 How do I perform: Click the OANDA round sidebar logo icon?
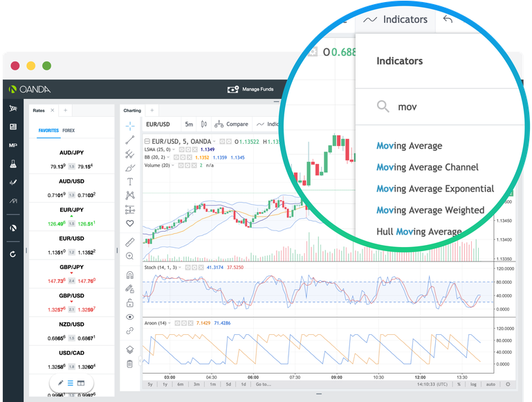pyautogui.click(x=13, y=228)
